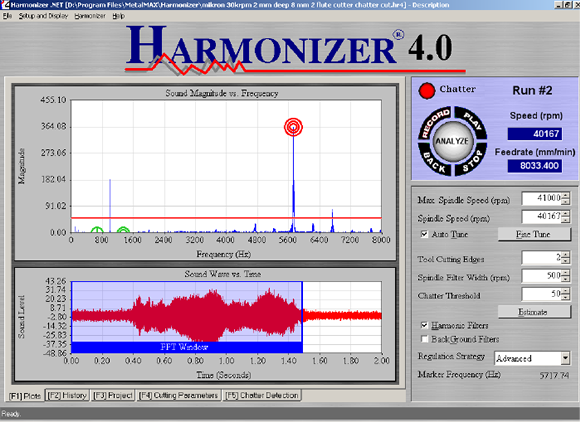Click the Spindle Filter Width stepper arrows

pos(566,276)
